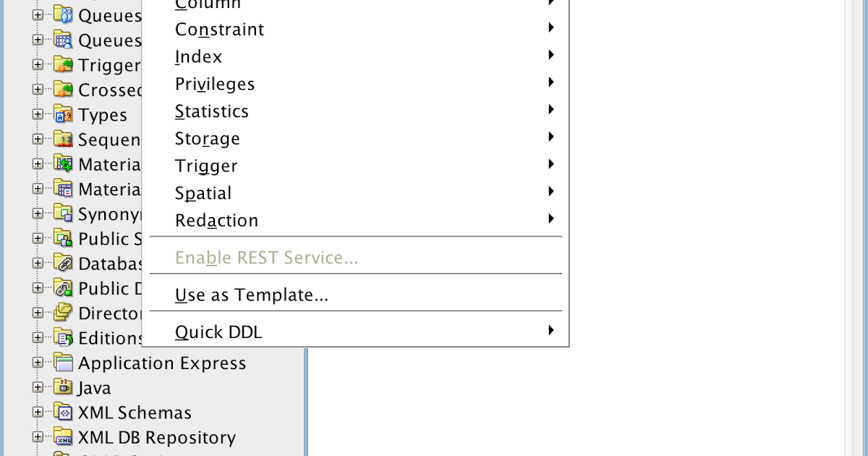This screenshot has height=456, width=868.
Task: Select the Materialized Views icon
Action: coord(64,164)
